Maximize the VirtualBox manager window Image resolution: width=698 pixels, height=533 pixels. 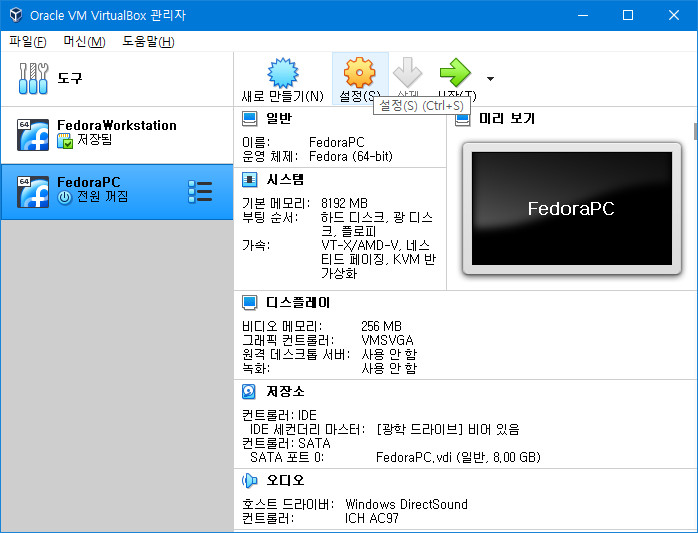[628, 15]
